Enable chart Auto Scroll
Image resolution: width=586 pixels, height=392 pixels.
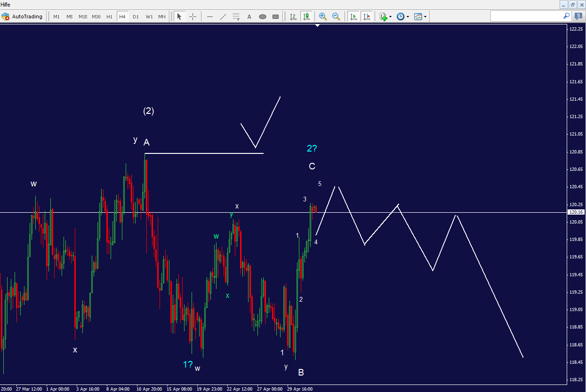[353, 16]
